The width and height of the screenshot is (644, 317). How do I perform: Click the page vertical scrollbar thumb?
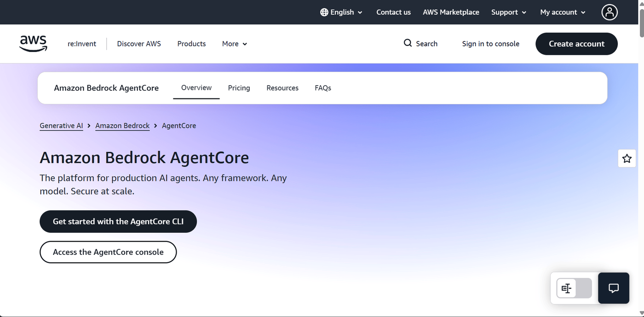(641, 22)
